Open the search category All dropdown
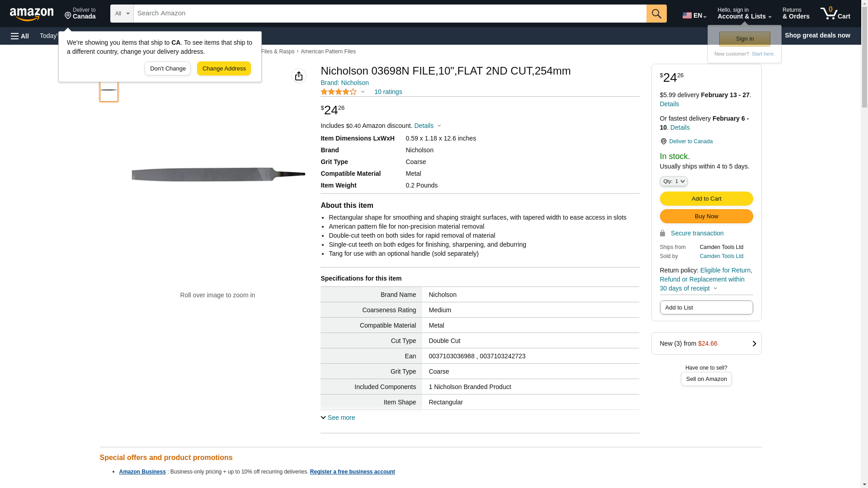This screenshot has width=868, height=488. (122, 14)
